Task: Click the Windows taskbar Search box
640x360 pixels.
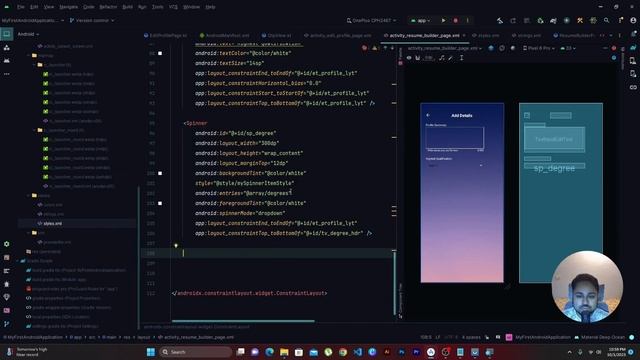Action: click(196, 352)
